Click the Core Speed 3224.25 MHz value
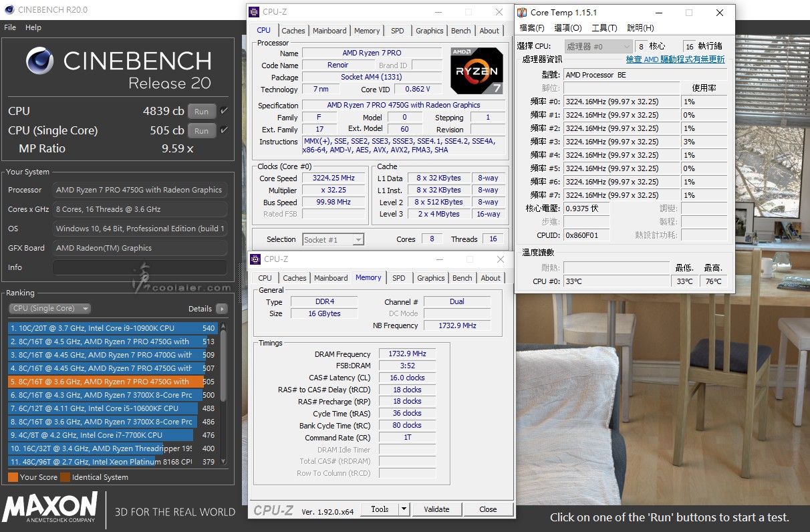 click(333, 178)
